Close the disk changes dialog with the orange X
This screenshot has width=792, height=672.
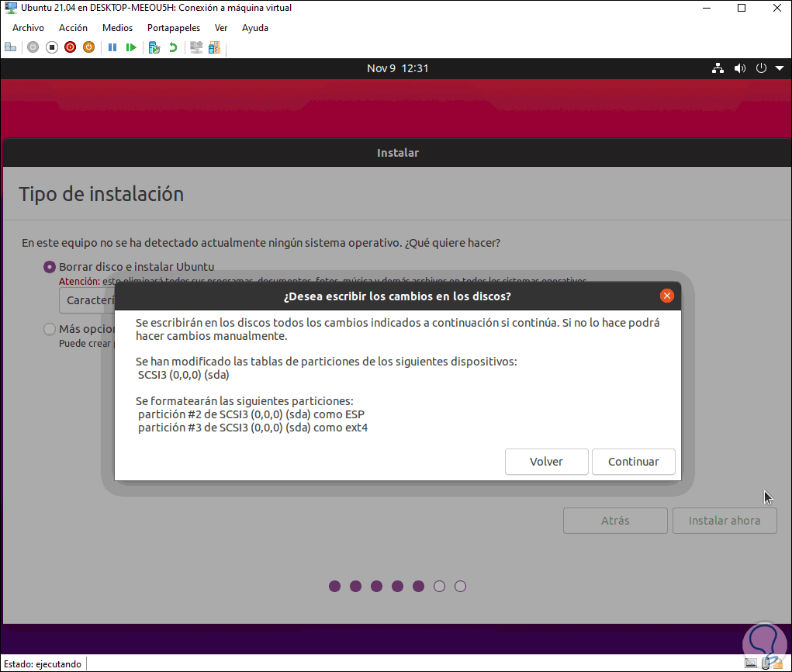[667, 296]
